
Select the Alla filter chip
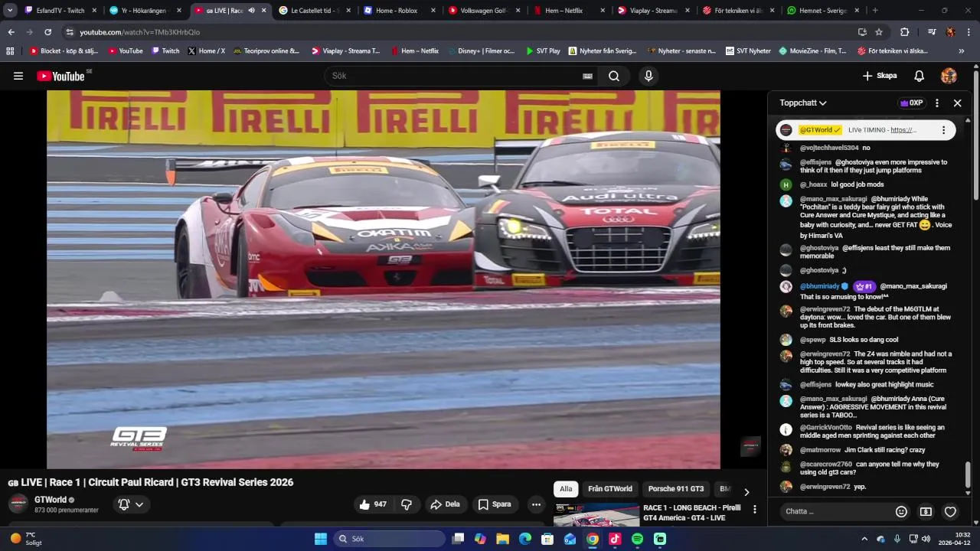click(x=566, y=489)
